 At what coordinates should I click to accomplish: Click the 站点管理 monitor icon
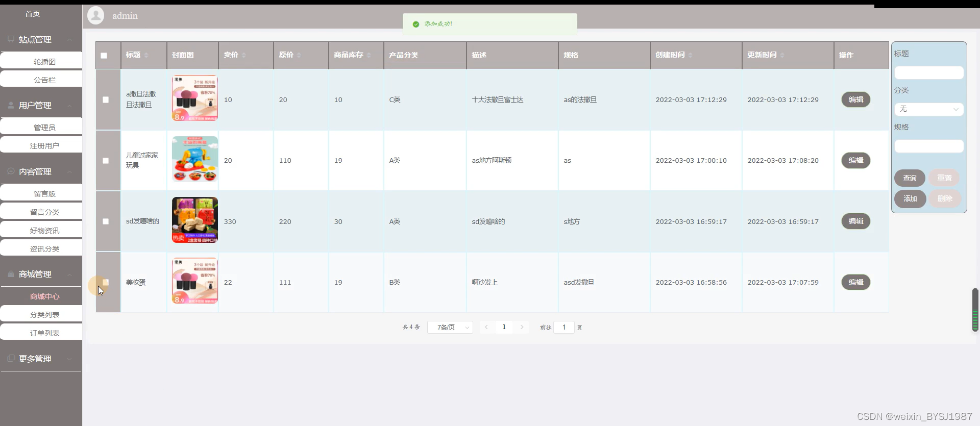point(11,39)
